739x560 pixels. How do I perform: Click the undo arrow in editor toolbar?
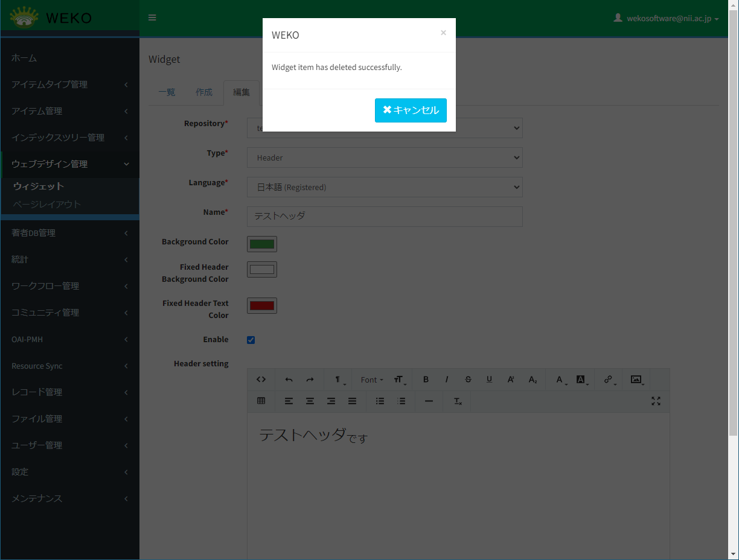[x=289, y=380]
